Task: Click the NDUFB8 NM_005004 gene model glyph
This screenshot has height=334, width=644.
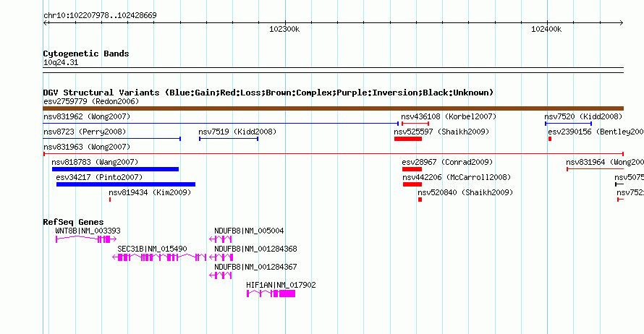Action: click(221, 239)
